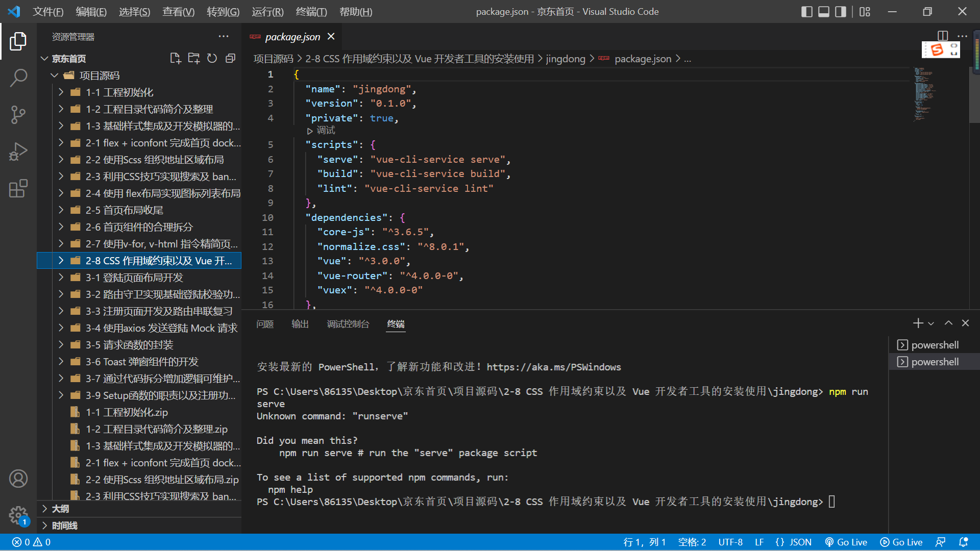Switch to the 输出 panel tab
Screen dimensions: 980x551
pyautogui.click(x=300, y=324)
